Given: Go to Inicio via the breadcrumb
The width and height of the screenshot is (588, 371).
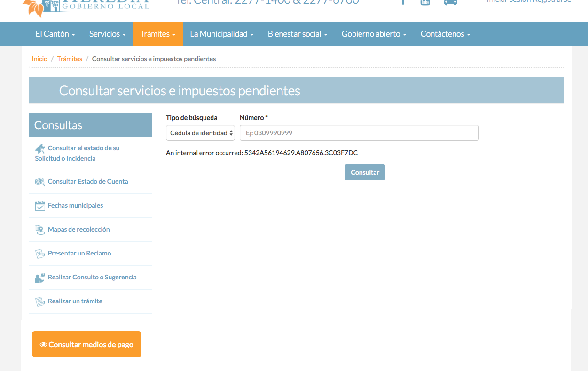Looking at the screenshot, I should point(39,59).
